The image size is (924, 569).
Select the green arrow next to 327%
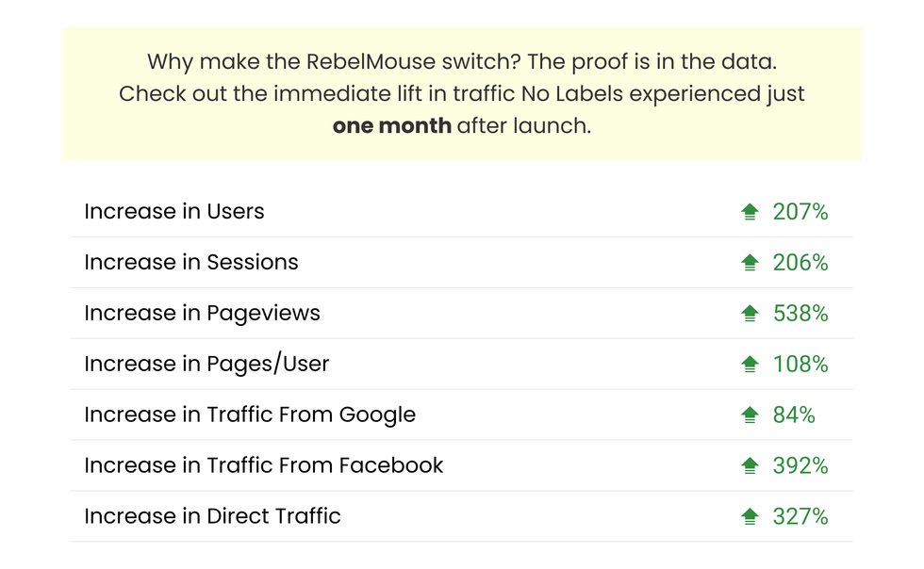pyautogui.click(x=750, y=517)
